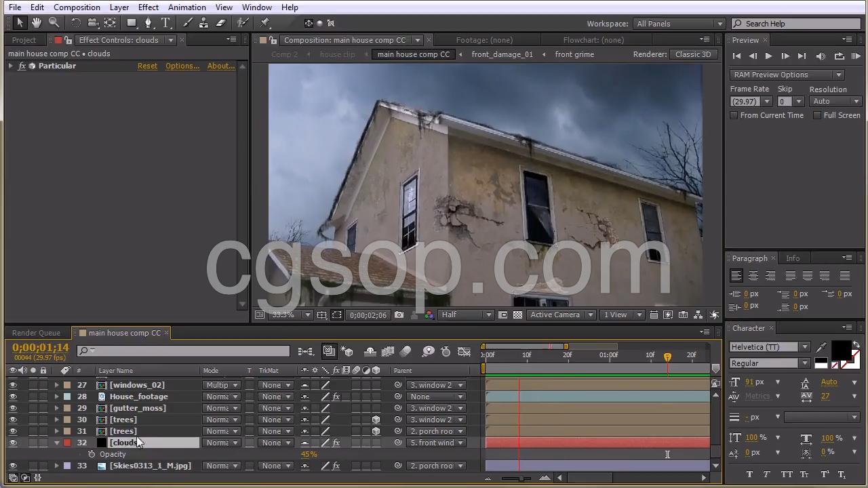Image resolution: width=868 pixels, height=488 pixels.
Task: Open the Workspace dropdown
Action: pyautogui.click(x=679, y=24)
